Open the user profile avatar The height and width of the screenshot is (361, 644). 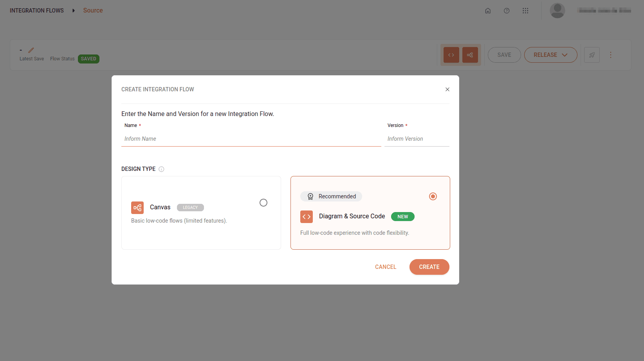pyautogui.click(x=557, y=11)
